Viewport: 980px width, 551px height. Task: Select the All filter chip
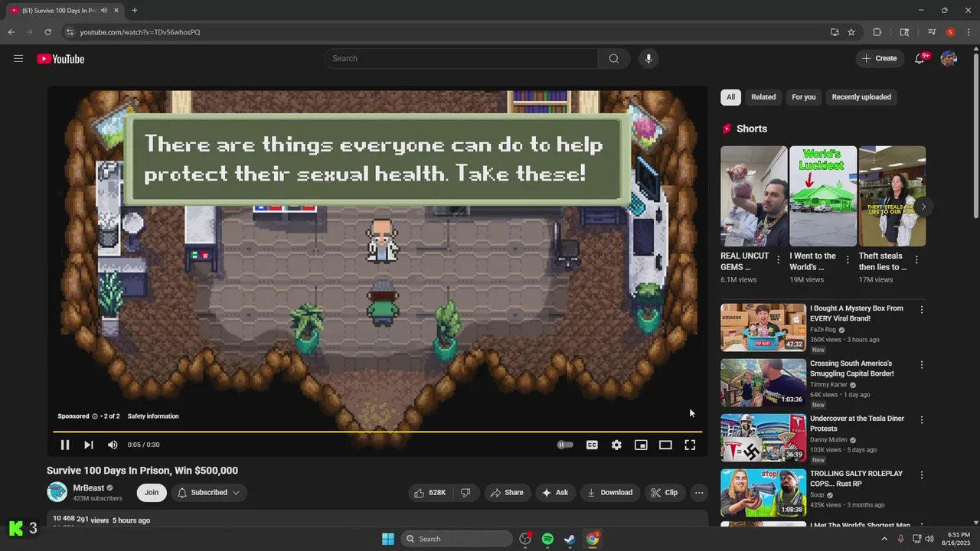coord(730,97)
